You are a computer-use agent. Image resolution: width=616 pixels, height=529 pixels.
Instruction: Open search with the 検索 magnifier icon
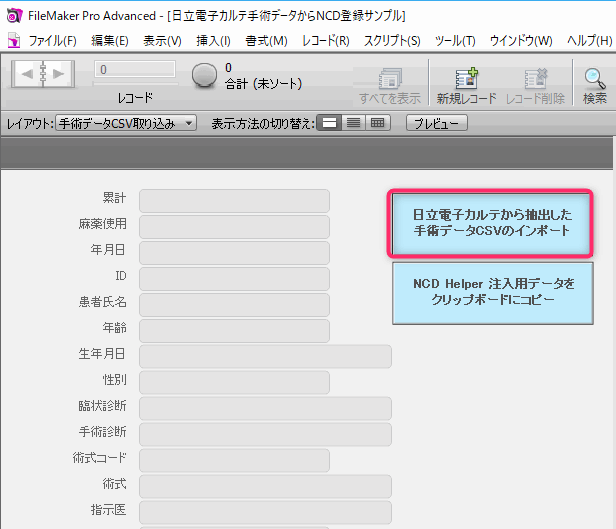click(594, 79)
